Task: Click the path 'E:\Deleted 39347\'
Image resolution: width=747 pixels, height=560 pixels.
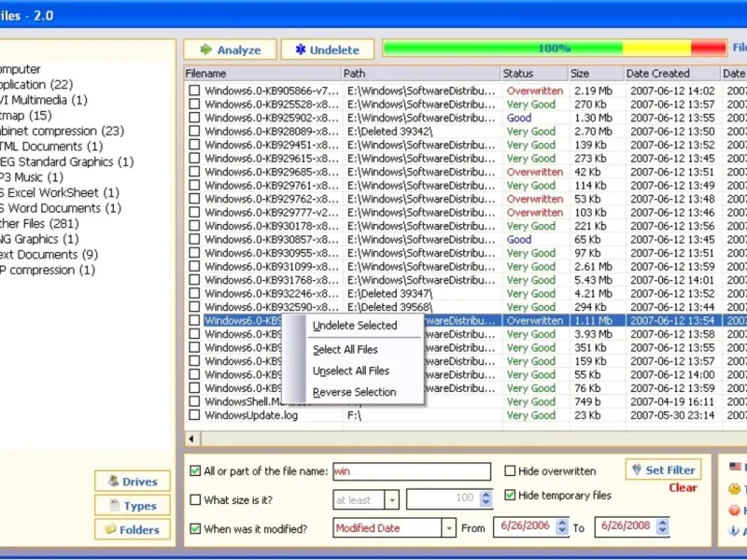Action: pyautogui.click(x=389, y=293)
